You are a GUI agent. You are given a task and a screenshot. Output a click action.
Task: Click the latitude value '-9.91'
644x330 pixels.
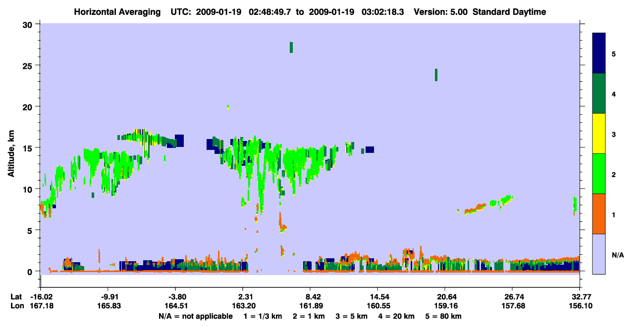(x=107, y=296)
